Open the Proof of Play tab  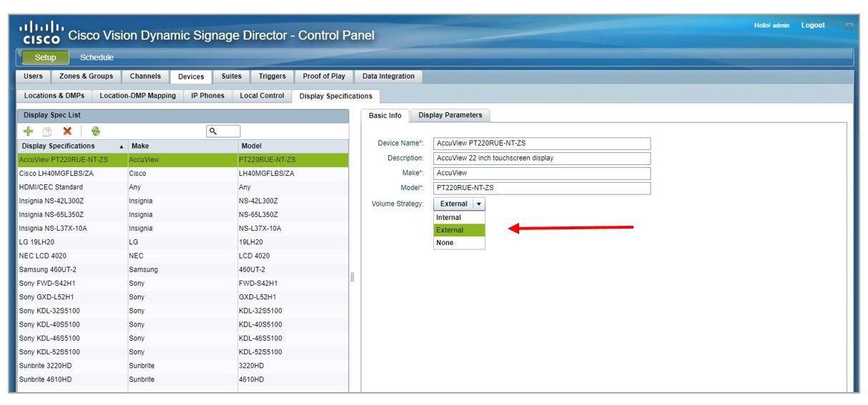click(324, 76)
